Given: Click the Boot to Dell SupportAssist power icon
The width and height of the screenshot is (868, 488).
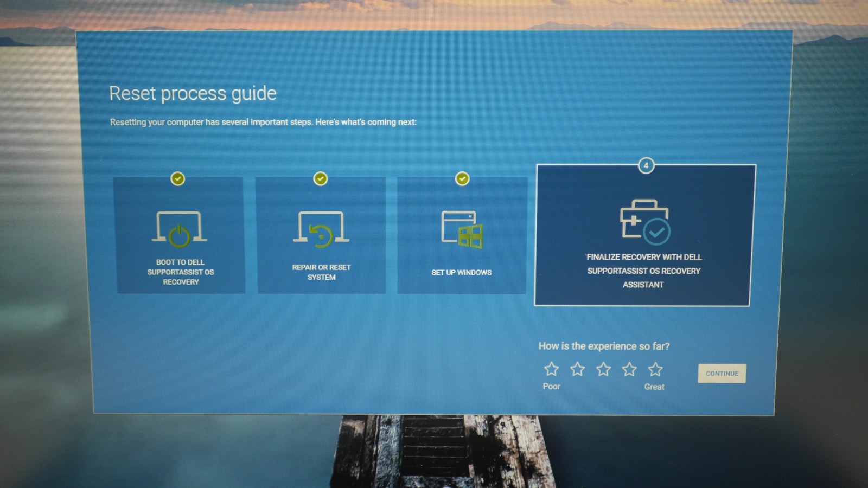Looking at the screenshot, I should [179, 229].
